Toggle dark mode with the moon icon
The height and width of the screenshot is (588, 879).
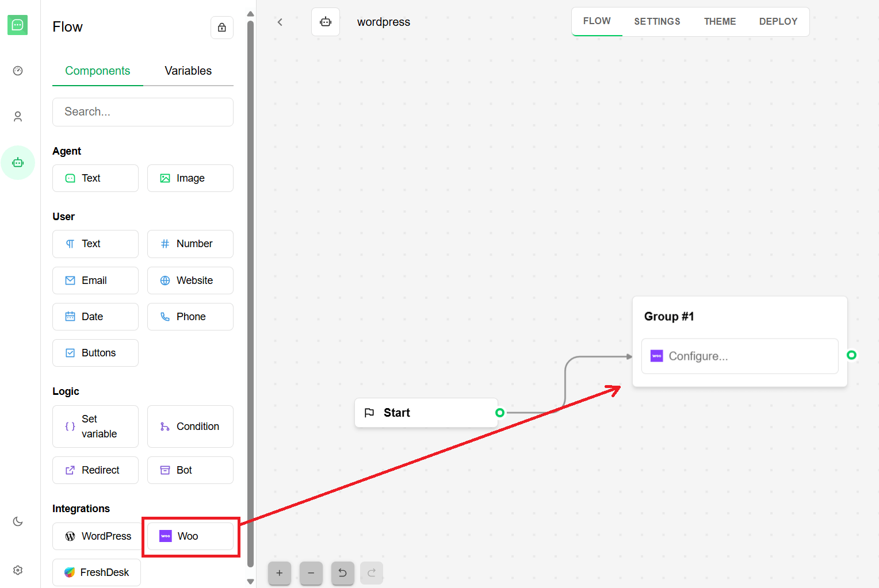(17, 521)
